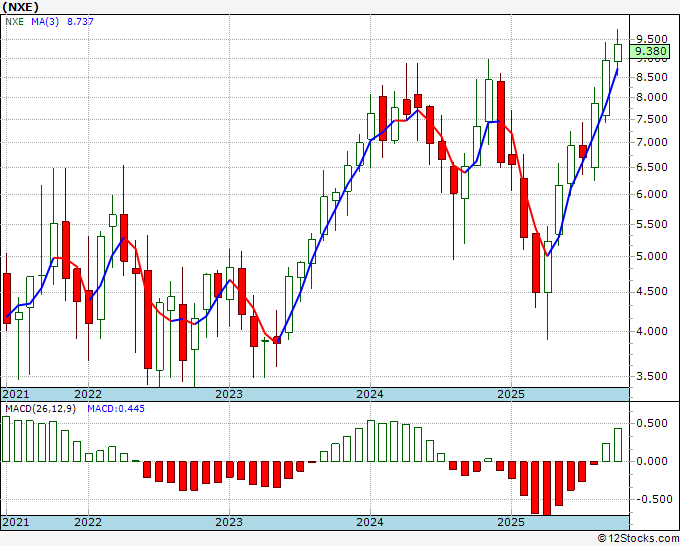Click the 3.500 price axis label
680x546 pixels.
coord(651,376)
